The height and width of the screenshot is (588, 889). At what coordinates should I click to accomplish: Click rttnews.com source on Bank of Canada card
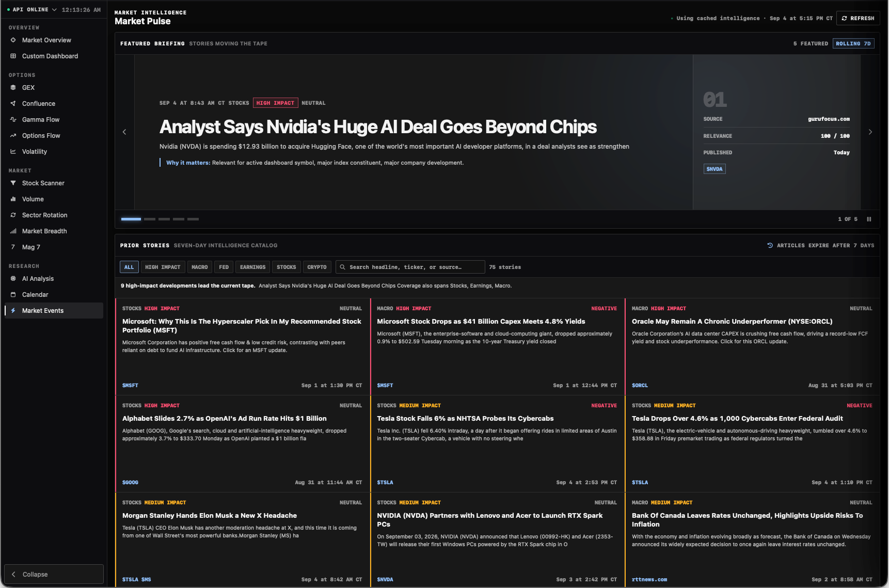[649, 580]
